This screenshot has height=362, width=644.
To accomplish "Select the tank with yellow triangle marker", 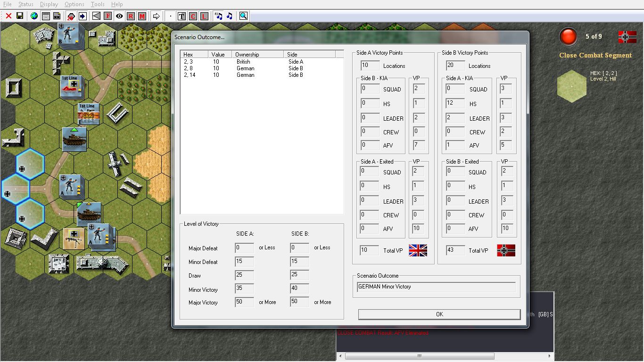I will click(89, 214).
